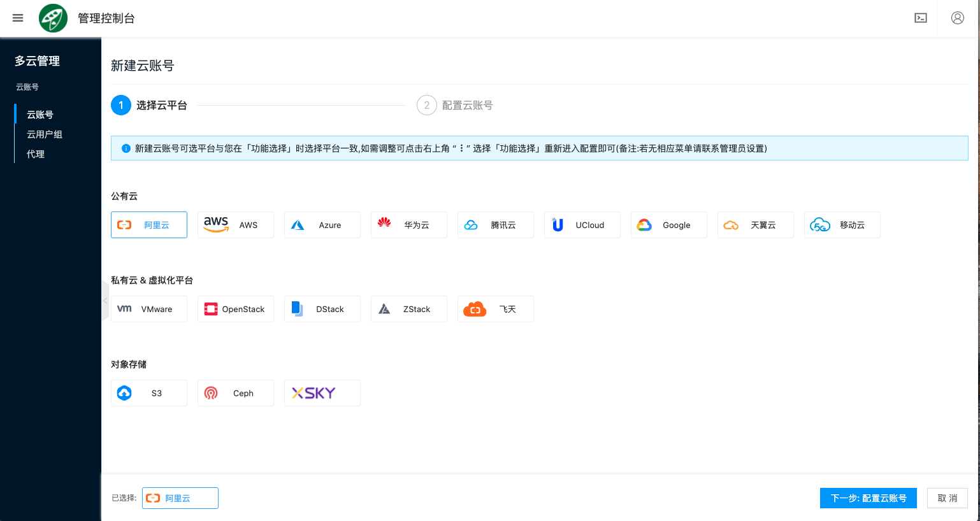Select the Azure platform tile
Image resolution: width=980 pixels, height=521 pixels.
(x=322, y=225)
